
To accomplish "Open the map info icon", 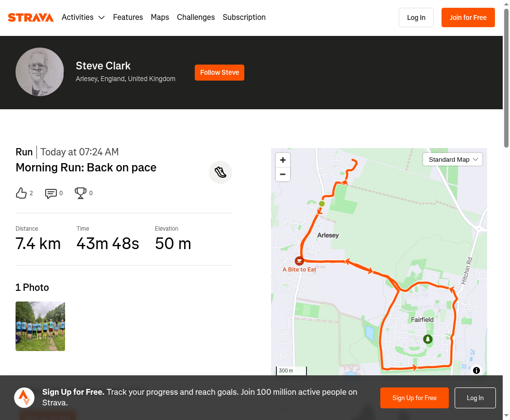I will click(x=476, y=370).
